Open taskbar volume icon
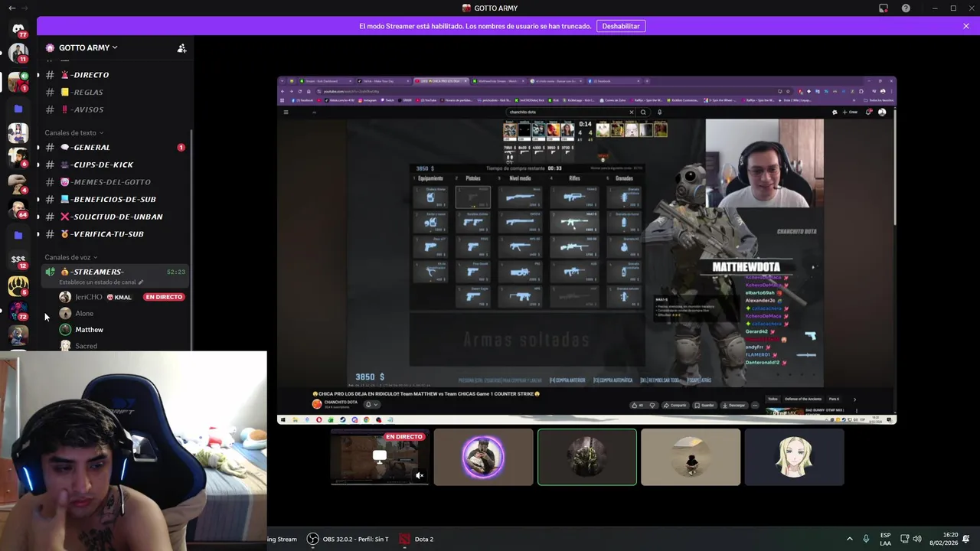 (917, 539)
